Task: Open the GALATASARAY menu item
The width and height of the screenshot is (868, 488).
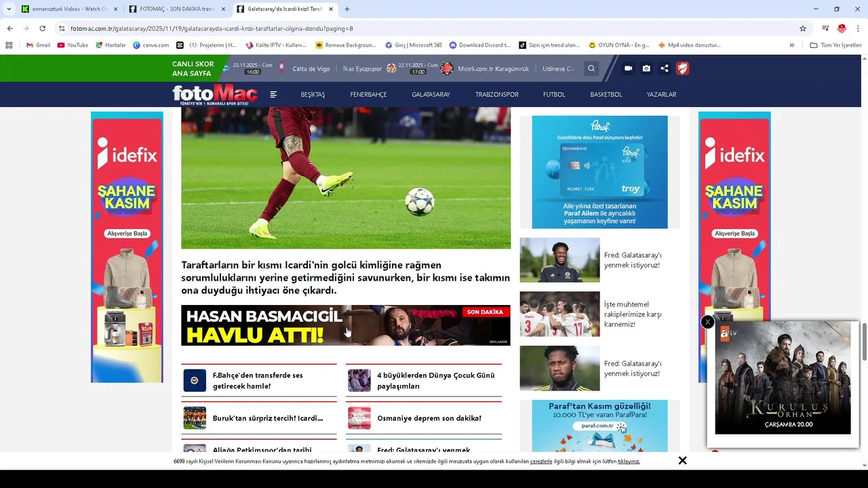Action: 431,95
